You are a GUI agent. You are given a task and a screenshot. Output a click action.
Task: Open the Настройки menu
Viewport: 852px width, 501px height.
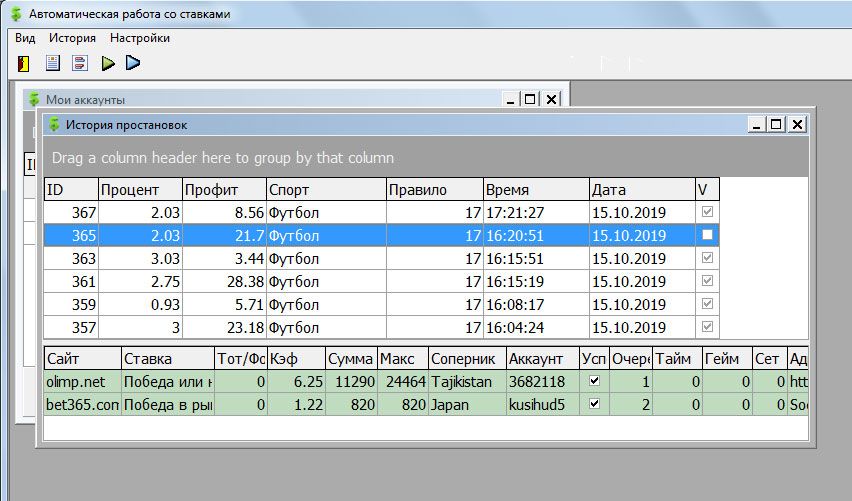pos(140,38)
